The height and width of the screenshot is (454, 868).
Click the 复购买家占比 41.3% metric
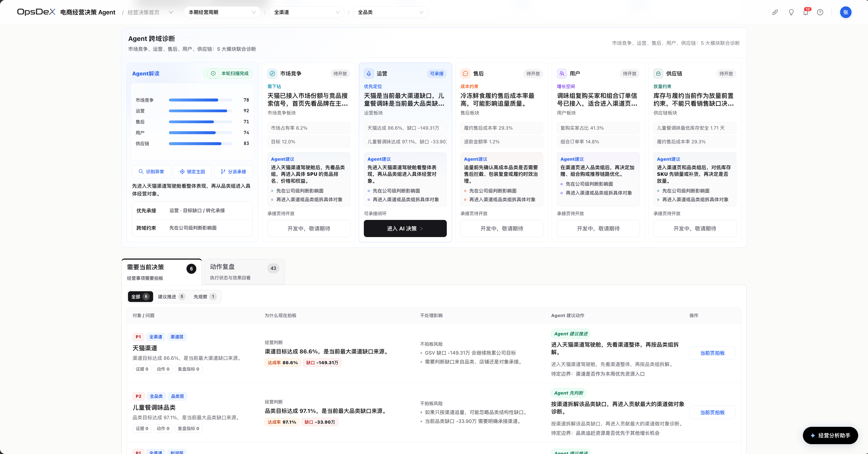(598, 128)
